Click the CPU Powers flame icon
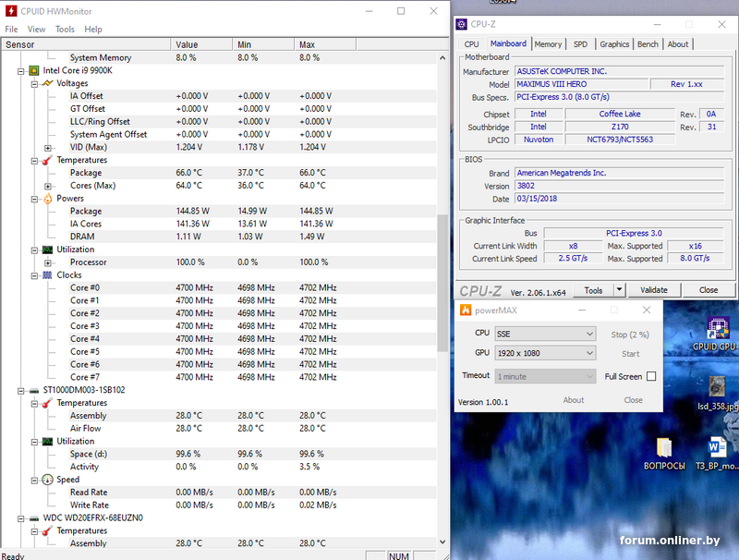This screenshot has height=560, width=739. (48, 199)
